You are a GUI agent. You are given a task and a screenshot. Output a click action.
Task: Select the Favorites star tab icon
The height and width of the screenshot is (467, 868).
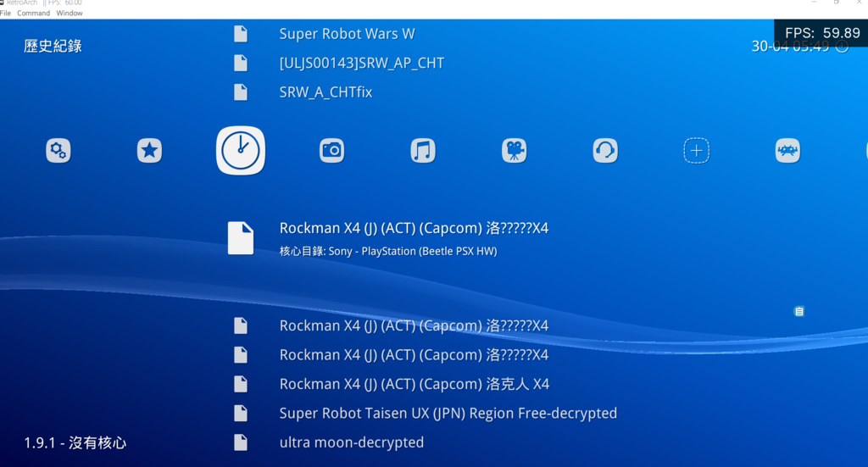(149, 151)
